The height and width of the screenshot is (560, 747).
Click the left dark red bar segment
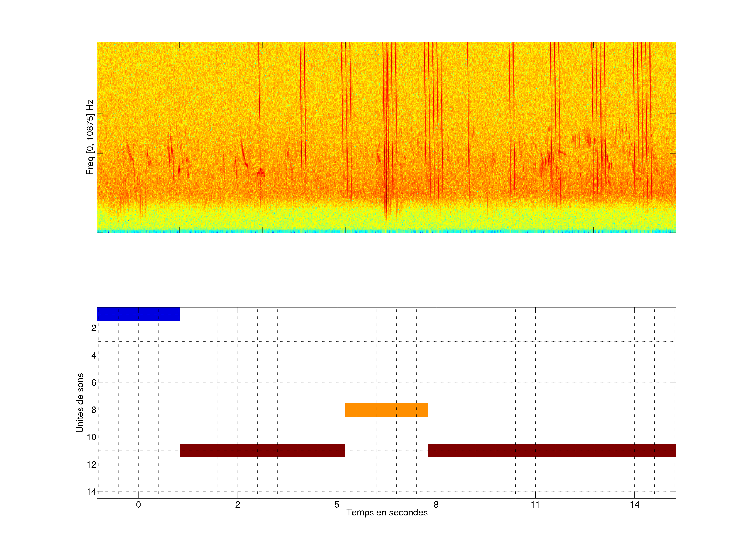click(x=262, y=450)
